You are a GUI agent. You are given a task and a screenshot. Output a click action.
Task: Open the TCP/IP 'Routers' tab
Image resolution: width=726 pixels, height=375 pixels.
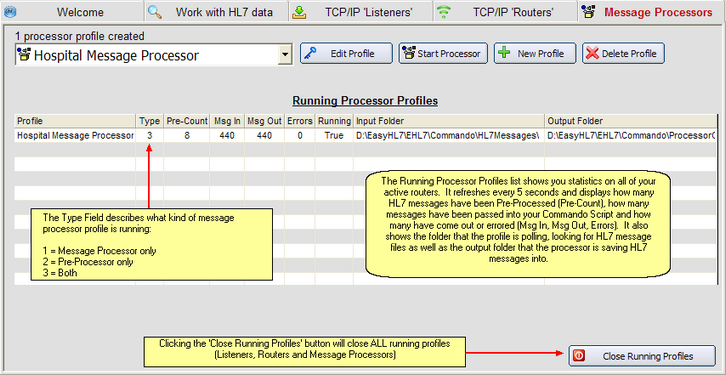505,12
